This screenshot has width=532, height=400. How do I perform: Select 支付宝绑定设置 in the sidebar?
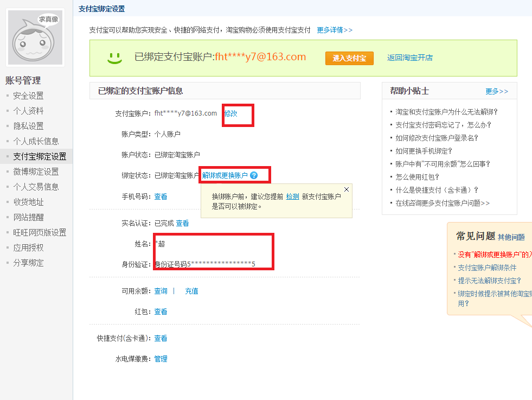(x=40, y=156)
